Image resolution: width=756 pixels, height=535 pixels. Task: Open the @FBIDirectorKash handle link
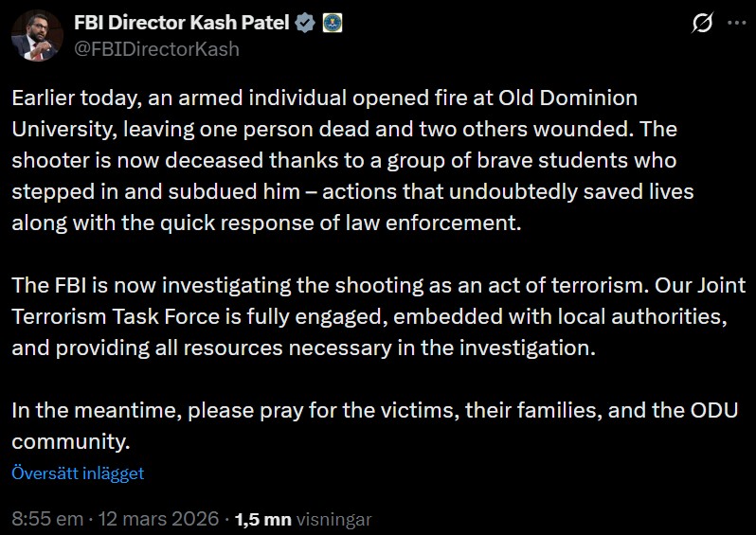[x=156, y=49]
